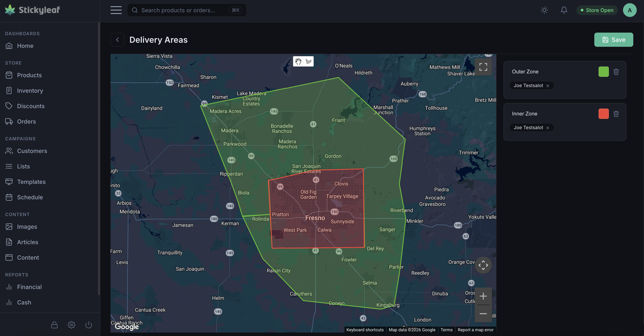Navigate back using the chevron beside Delivery Areas

point(117,39)
